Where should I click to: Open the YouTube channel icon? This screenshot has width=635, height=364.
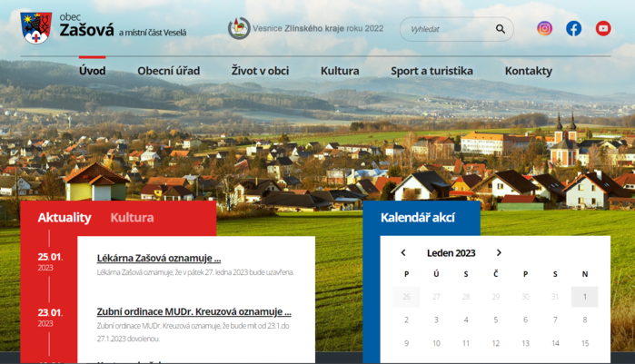click(x=602, y=28)
